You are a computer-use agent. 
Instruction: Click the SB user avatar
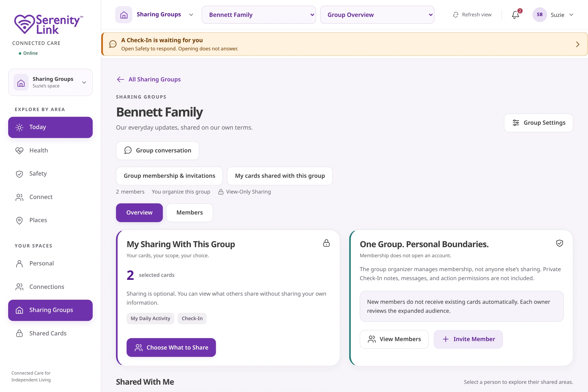540,15
